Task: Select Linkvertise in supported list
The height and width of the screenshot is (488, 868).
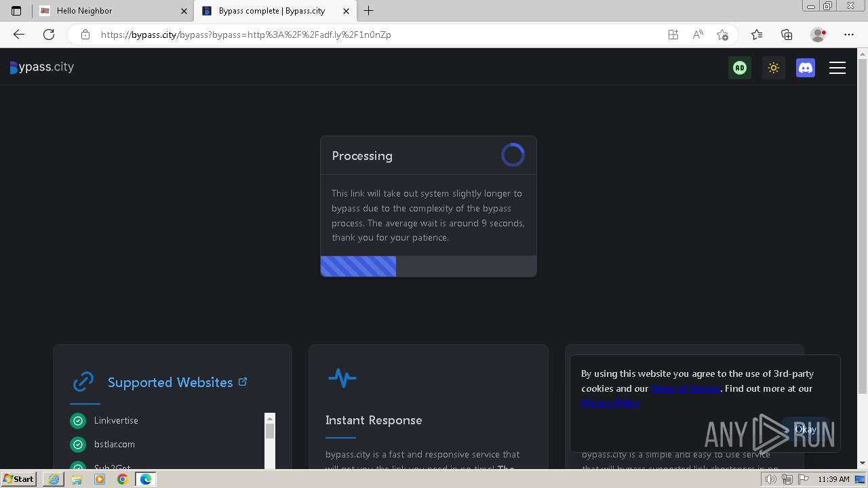Action: click(116, 420)
